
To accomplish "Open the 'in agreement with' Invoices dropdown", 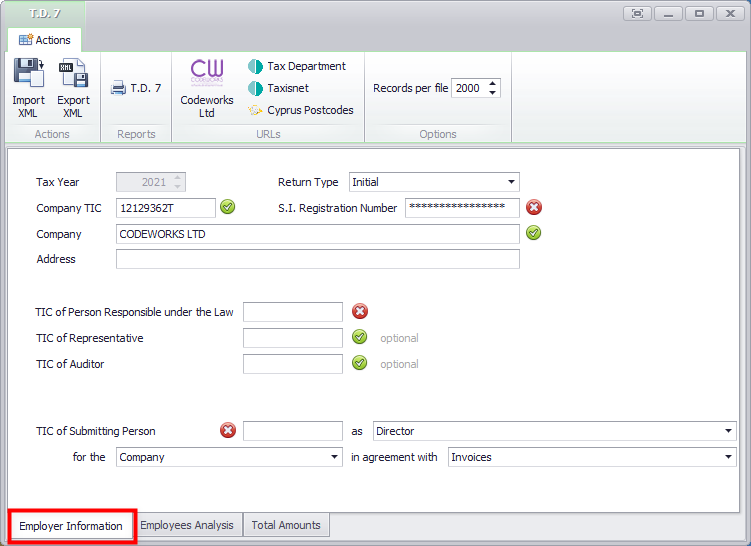I will [728, 457].
